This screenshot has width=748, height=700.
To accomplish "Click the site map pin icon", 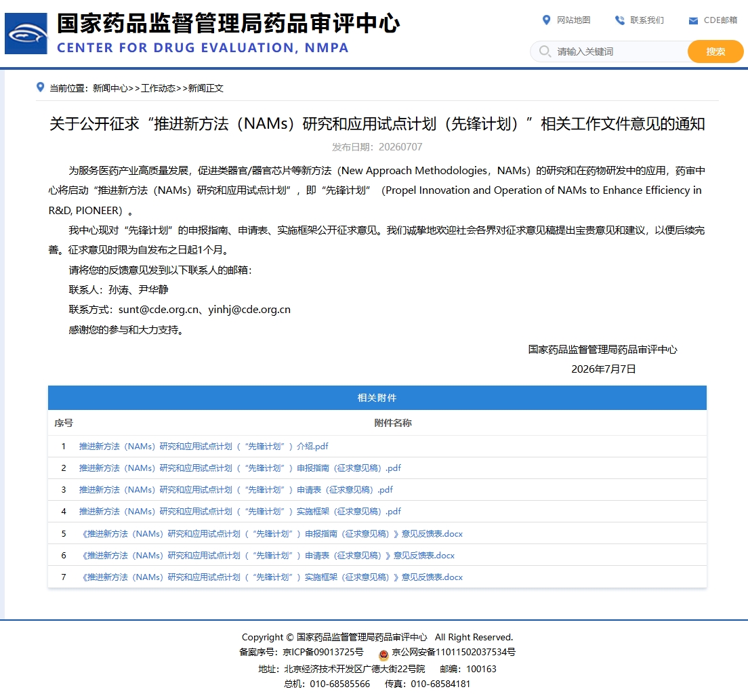I will pos(546,20).
